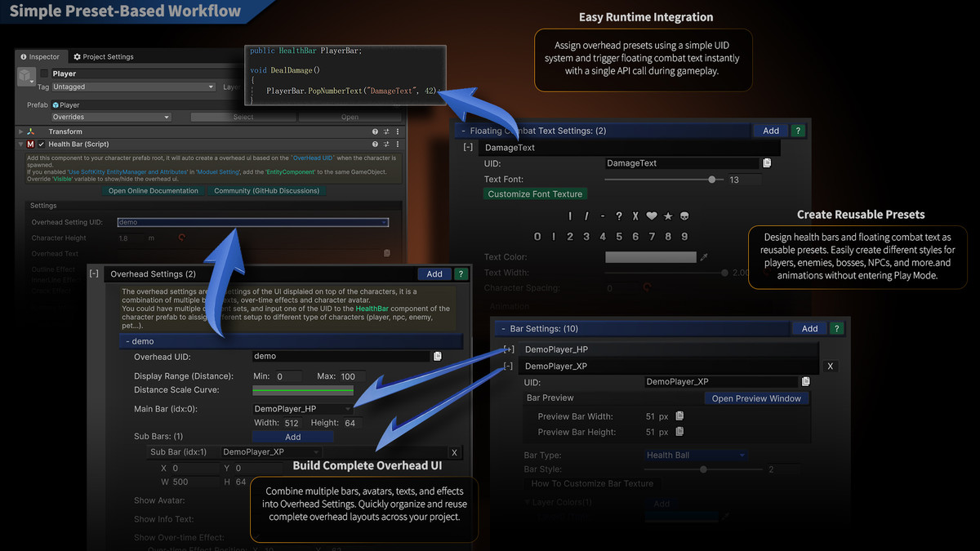Open the Overhead Setting UID demo dropdown
Image resolution: width=980 pixels, height=551 pixels.
[x=252, y=222]
